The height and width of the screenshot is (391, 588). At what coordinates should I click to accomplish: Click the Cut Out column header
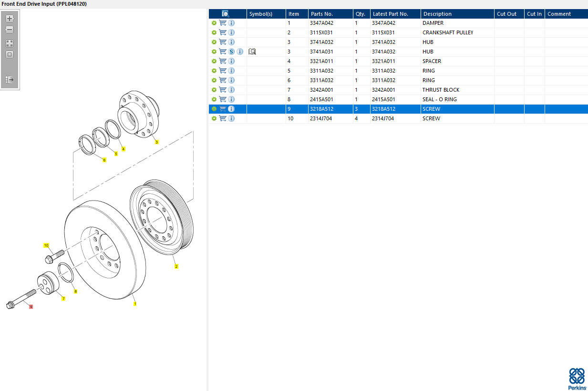point(509,14)
